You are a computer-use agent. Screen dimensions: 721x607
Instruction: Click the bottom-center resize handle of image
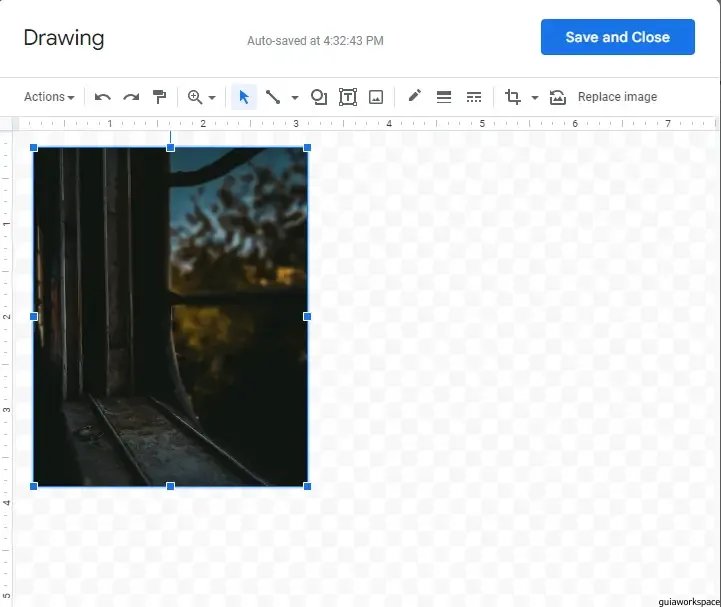pyautogui.click(x=171, y=486)
